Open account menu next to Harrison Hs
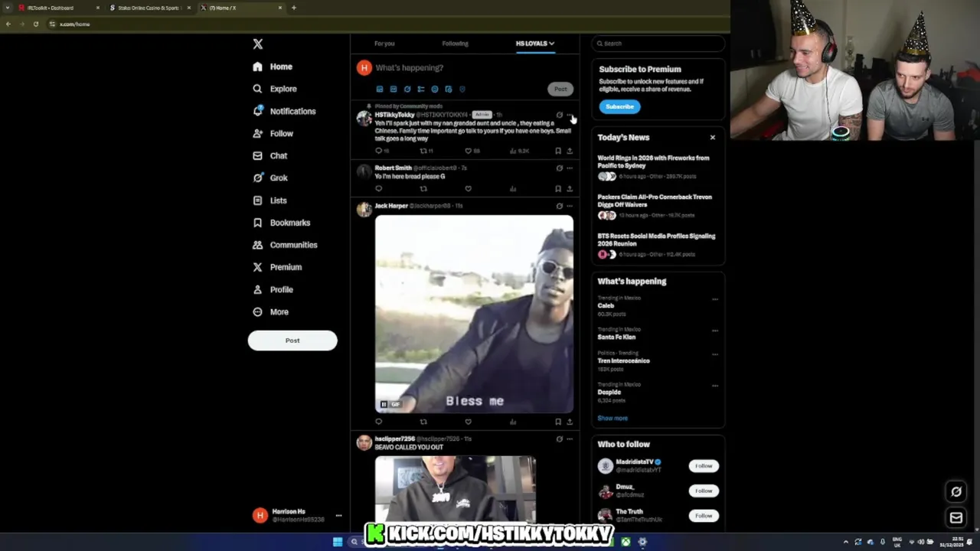The height and width of the screenshot is (551, 980). [x=338, y=516]
